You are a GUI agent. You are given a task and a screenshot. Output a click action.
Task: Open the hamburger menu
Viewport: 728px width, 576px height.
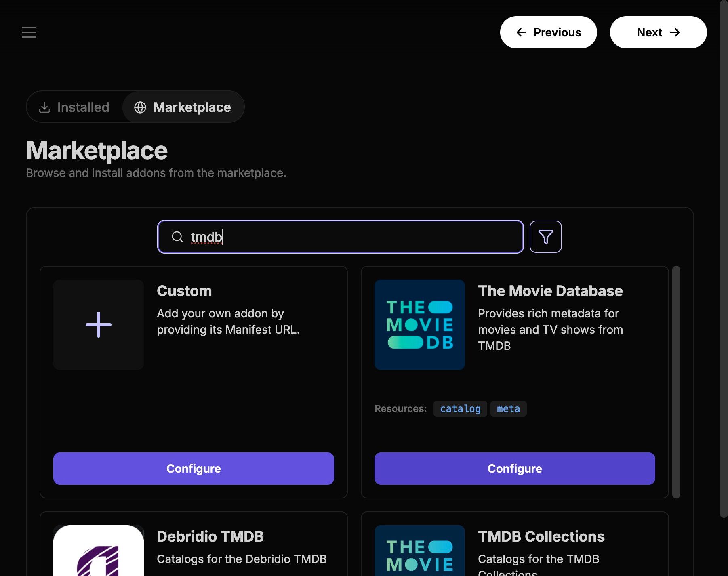point(29,32)
